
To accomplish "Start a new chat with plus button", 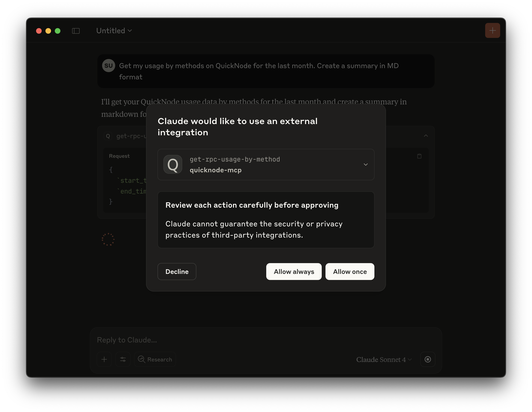I will 492,30.
